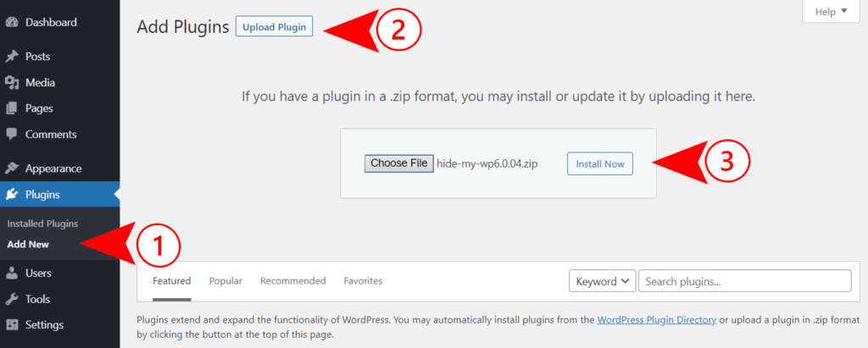Click the Search plugins input field
The image size is (868, 348).
(744, 281)
